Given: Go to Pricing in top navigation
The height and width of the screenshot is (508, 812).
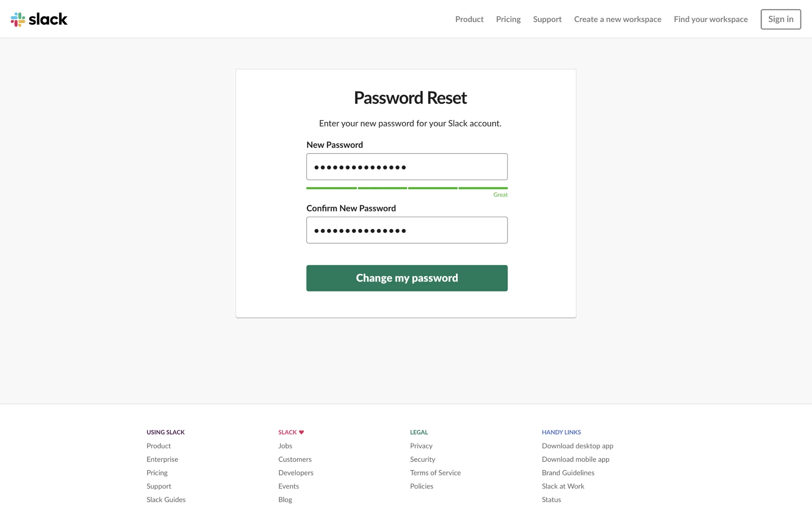Looking at the screenshot, I should coord(508,19).
